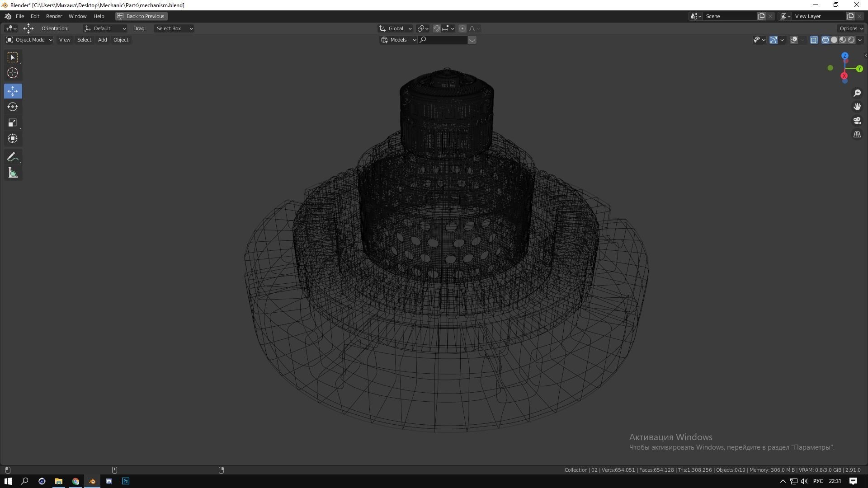Open the File menu
Viewport: 868px width, 488px height.
tap(20, 16)
